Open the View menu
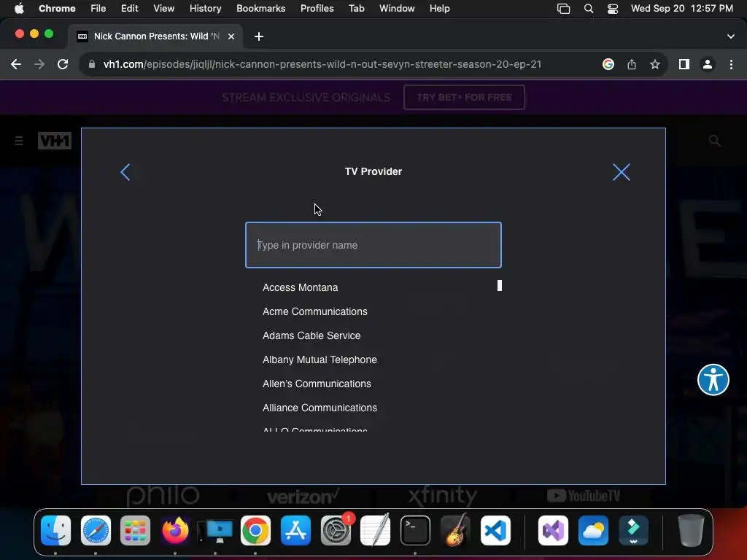The width and height of the screenshot is (747, 560). 163,9
